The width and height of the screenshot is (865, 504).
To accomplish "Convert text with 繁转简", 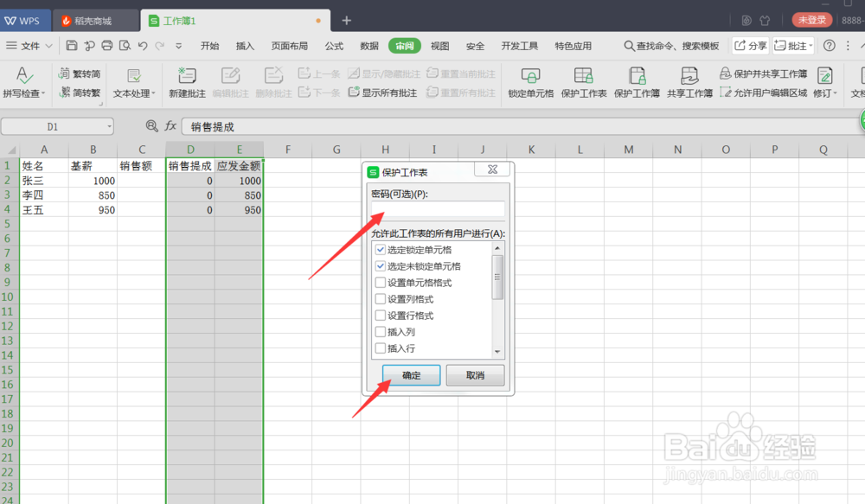I will [x=80, y=73].
